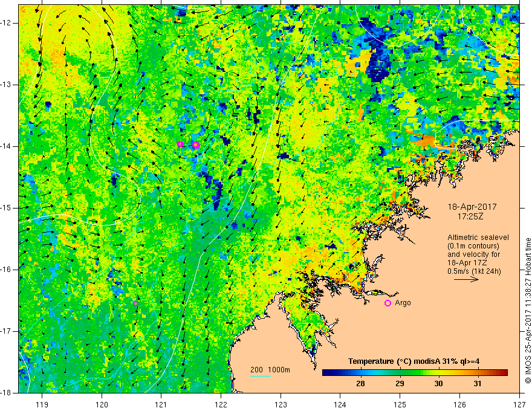This screenshot has width=532, height=411.
Task: Click the longitude axis label '123'
Action: point(281,404)
